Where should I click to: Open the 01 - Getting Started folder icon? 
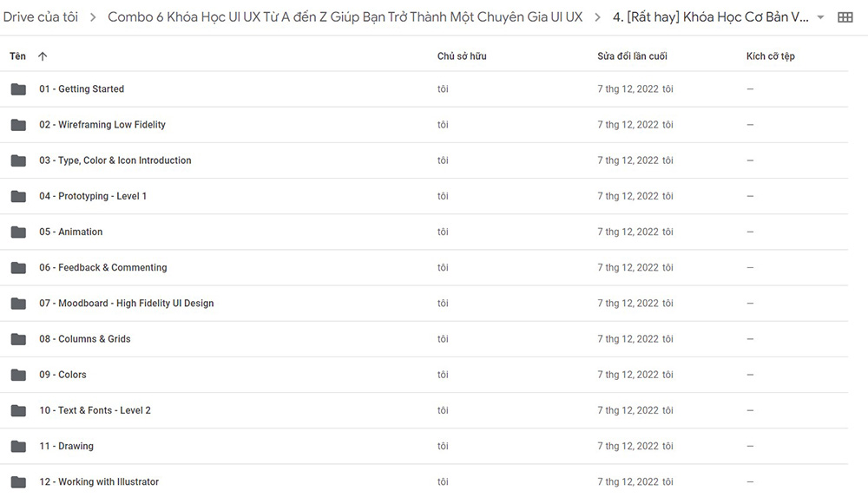(18, 89)
